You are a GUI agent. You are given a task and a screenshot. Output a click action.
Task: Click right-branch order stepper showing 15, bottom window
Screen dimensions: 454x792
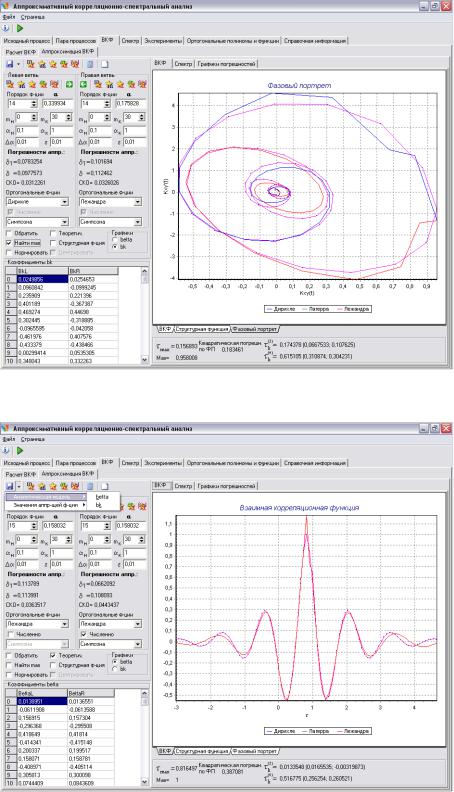point(107,526)
